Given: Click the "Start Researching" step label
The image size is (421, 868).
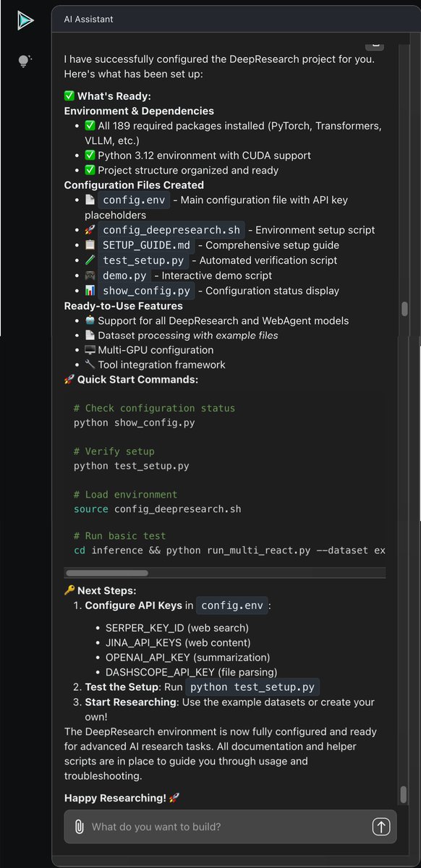Looking at the screenshot, I should pyautogui.click(x=130, y=702).
